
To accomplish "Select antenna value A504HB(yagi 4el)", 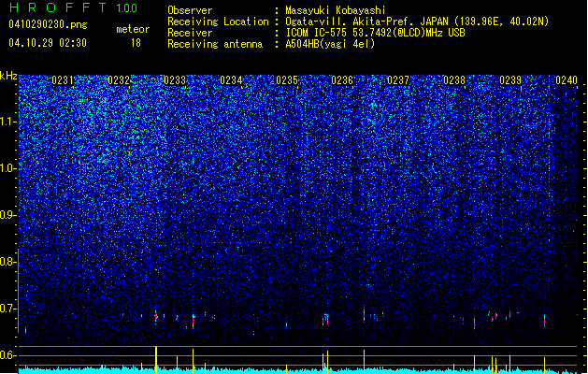I will [330, 44].
